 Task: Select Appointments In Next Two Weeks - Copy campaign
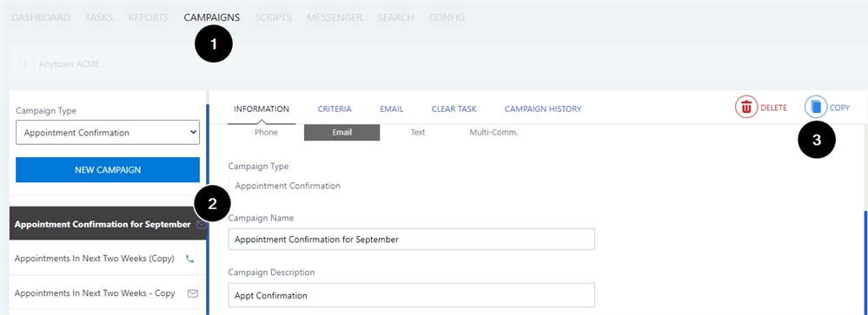point(108,293)
